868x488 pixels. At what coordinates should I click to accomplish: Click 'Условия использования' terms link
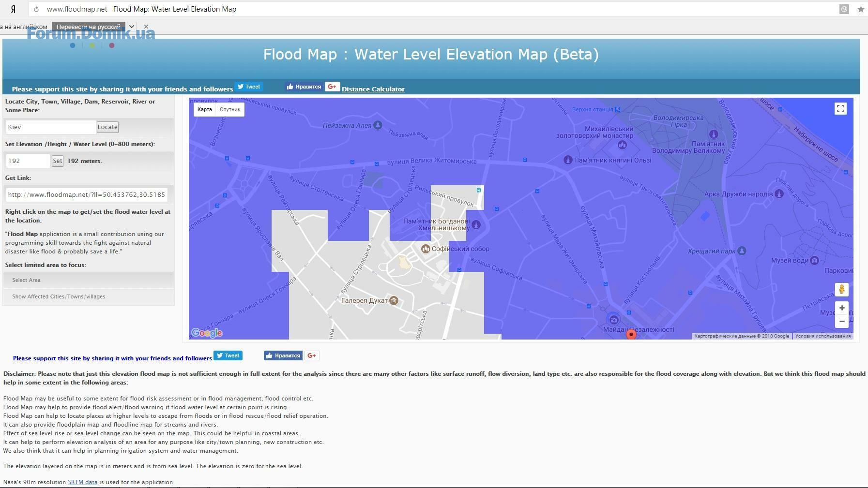(823, 336)
